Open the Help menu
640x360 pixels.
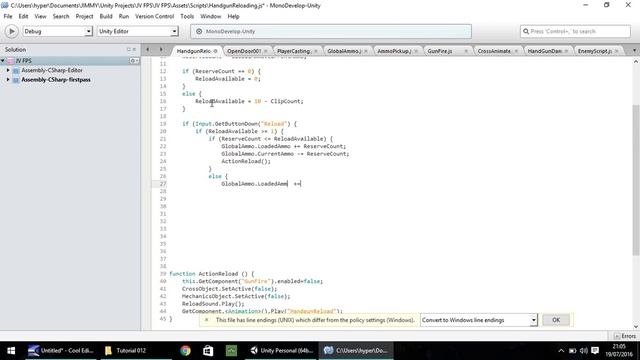click(x=233, y=16)
